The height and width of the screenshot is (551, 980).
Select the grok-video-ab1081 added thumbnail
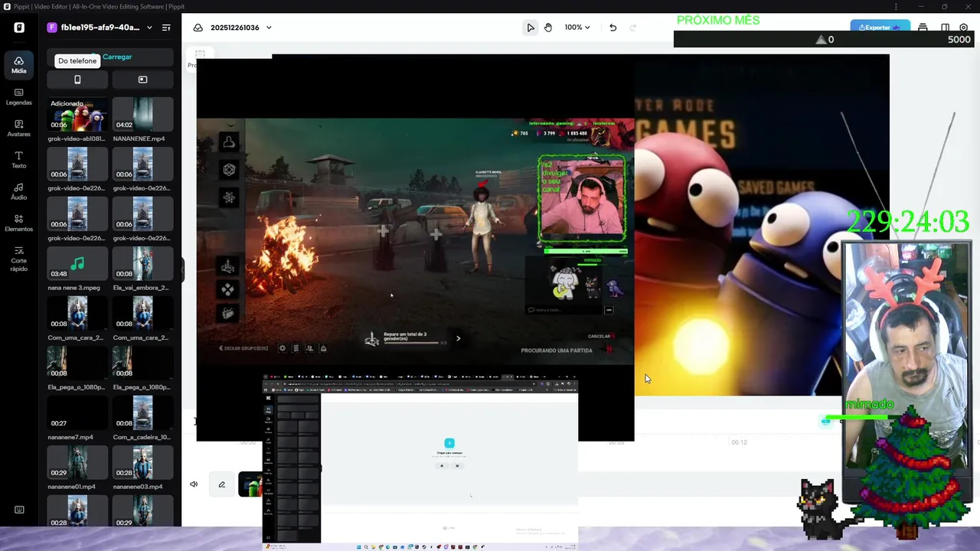77,114
